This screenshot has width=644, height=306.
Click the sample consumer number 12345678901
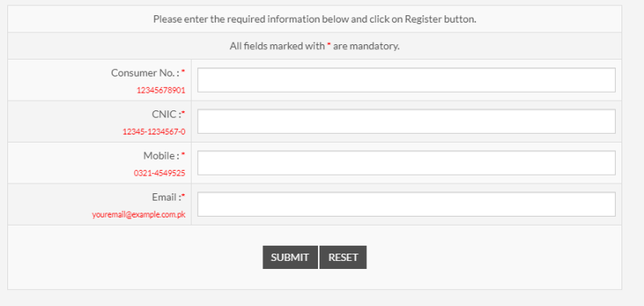tap(161, 90)
